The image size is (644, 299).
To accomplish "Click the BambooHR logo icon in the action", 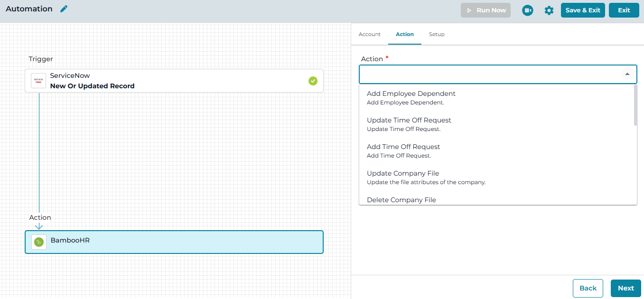I will click(39, 242).
